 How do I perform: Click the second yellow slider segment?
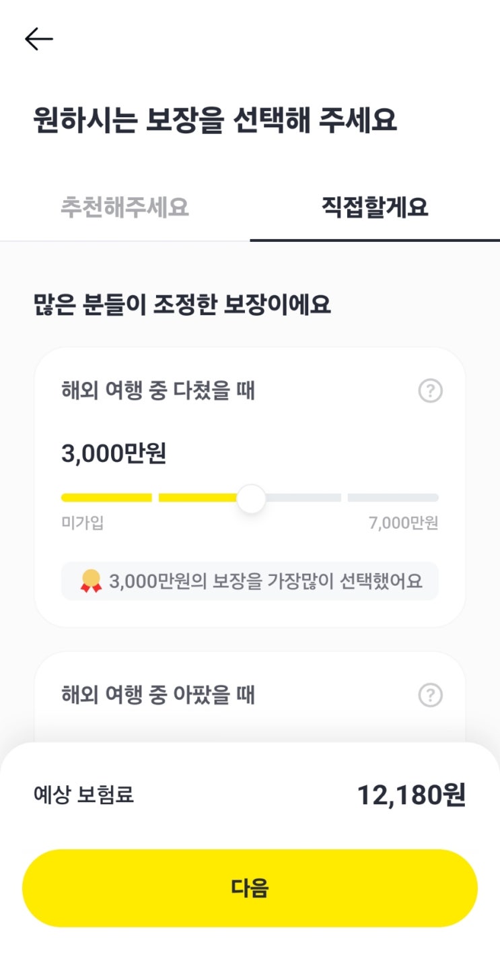click(197, 498)
